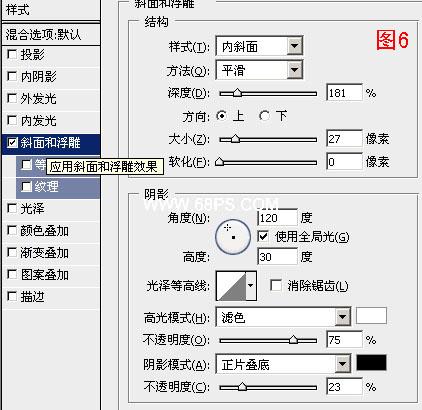Expand the 高光模式 highlight mode dropdown
Screen dimensions: 422x410
[283, 317]
